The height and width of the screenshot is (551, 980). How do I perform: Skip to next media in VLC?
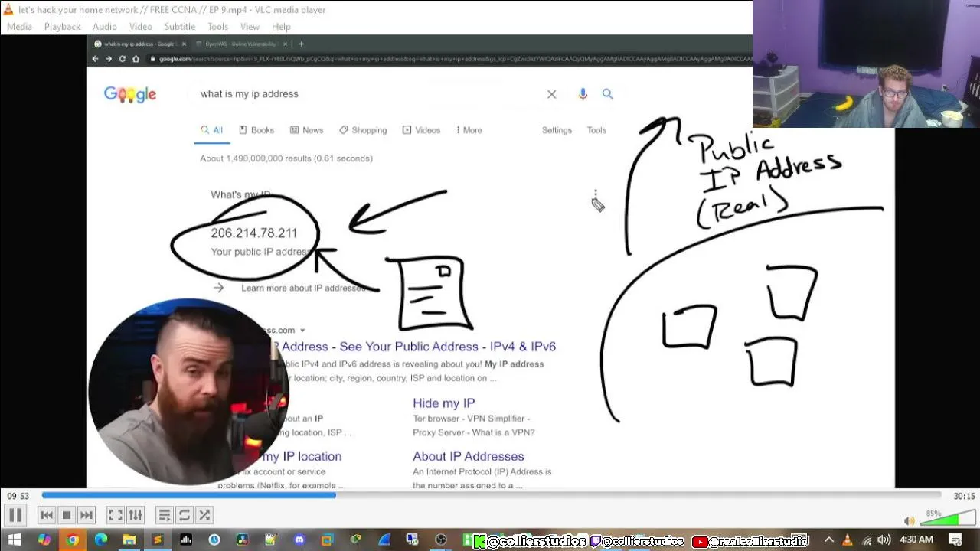pos(87,515)
